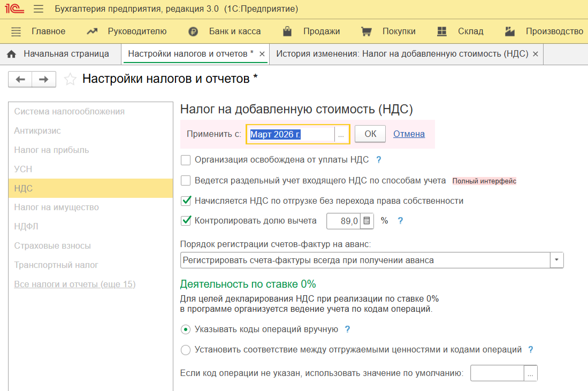Viewport: 588px width, 391px height.
Task: Close the Настройки налогов и отчетов tab
Action: (x=262, y=54)
